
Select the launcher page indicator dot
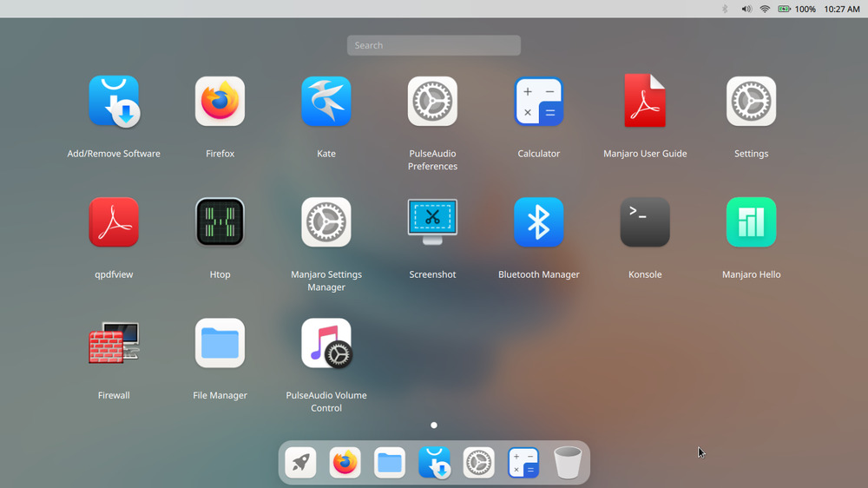click(x=434, y=425)
